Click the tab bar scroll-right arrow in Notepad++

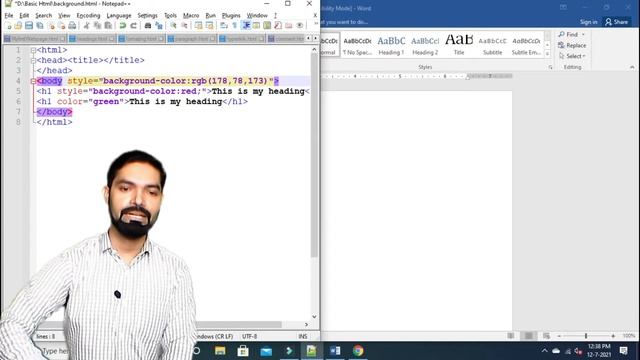[315, 38]
